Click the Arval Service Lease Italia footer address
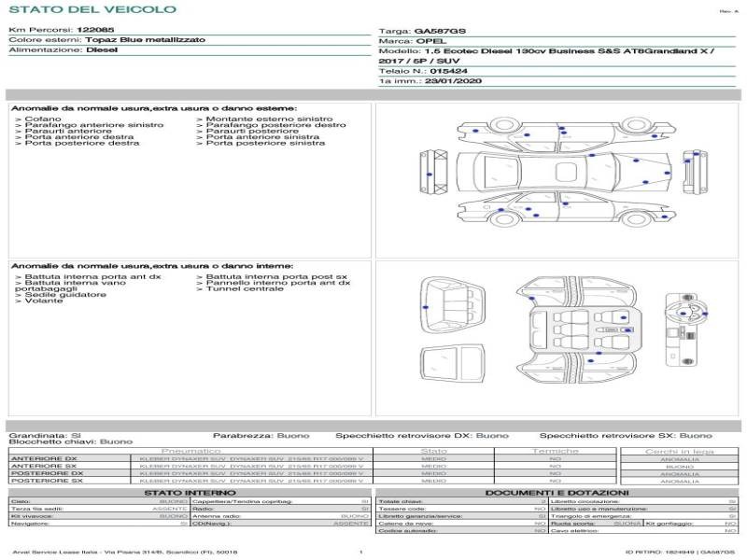The width and height of the screenshot is (747, 560). 125,553
